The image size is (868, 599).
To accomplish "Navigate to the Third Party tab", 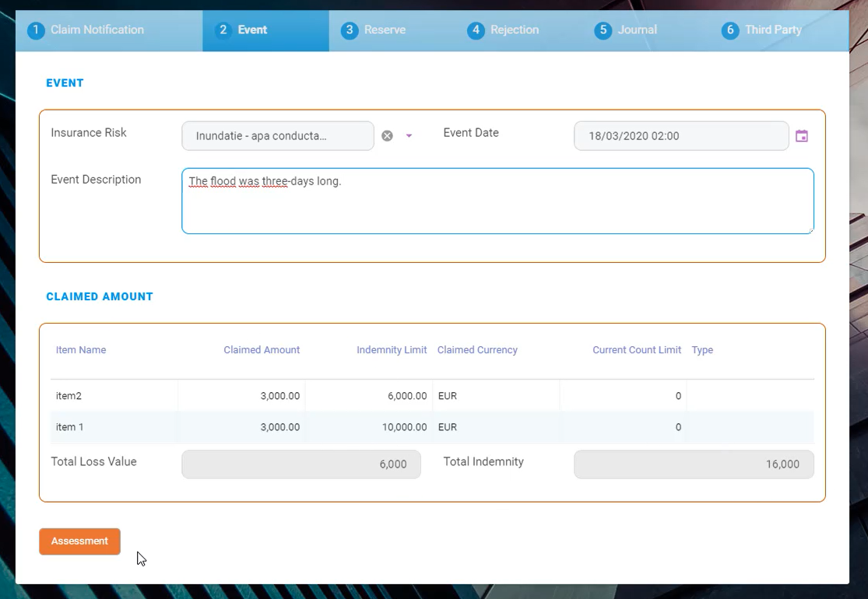I will click(x=762, y=30).
